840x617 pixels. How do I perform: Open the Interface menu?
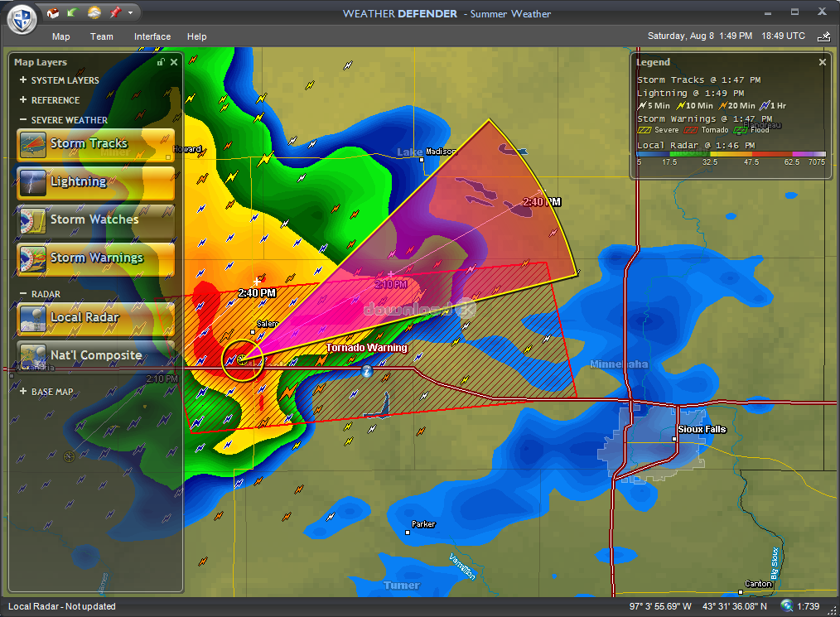[x=152, y=36]
